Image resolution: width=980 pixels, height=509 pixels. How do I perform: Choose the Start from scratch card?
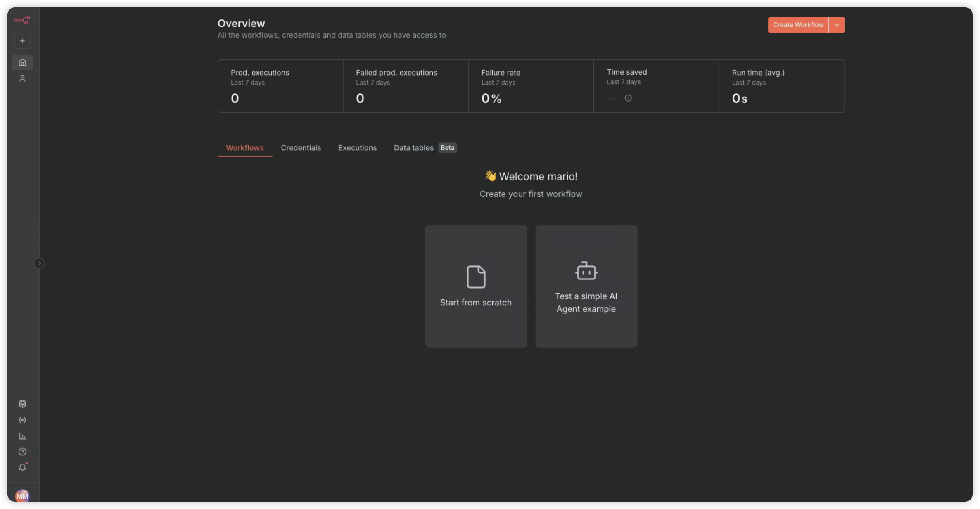pos(476,286)
